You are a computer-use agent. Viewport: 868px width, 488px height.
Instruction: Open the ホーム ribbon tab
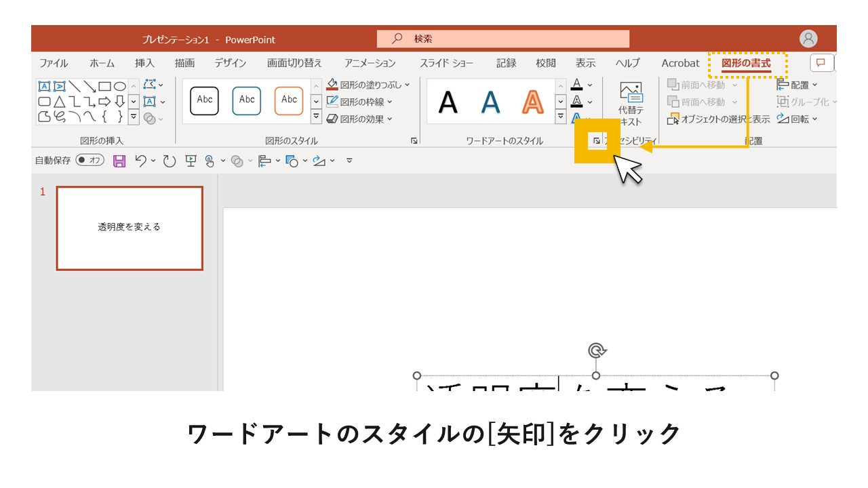[x=102, y=62]
